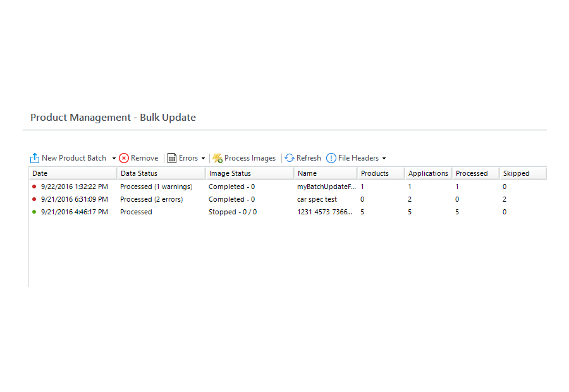Sort by the Data Status column header
Image resolution: width=569 pixels, height=392 pixels.
[161, 173]
